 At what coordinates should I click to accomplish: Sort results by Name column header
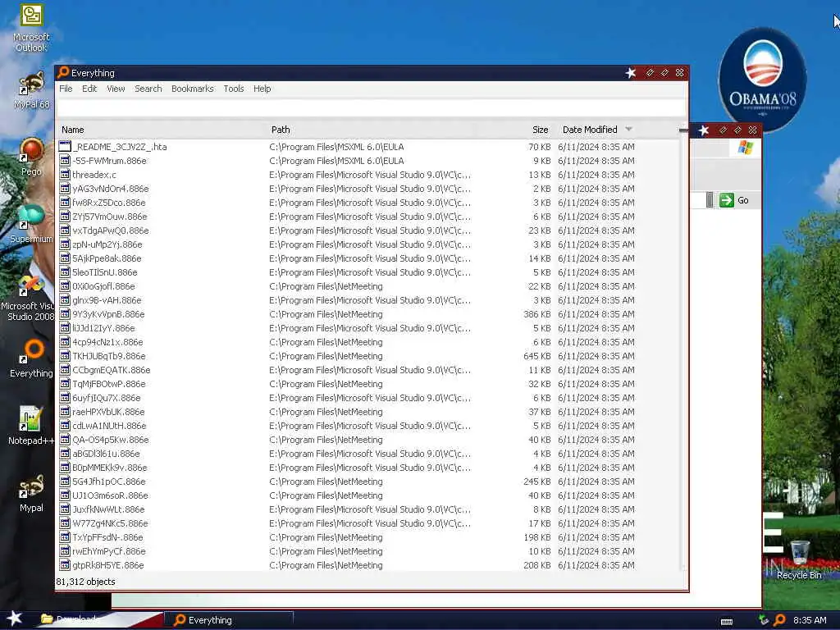[73, 130]
